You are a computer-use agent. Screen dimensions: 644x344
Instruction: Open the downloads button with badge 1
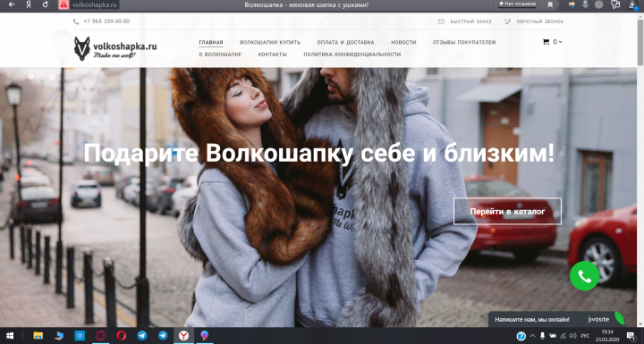tap(632, 5)
